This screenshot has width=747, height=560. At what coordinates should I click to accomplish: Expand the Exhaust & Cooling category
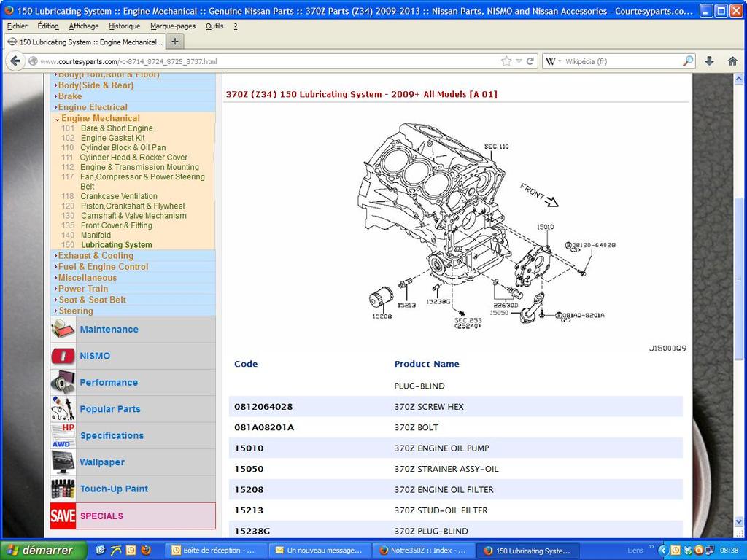[x=95, y=256]
